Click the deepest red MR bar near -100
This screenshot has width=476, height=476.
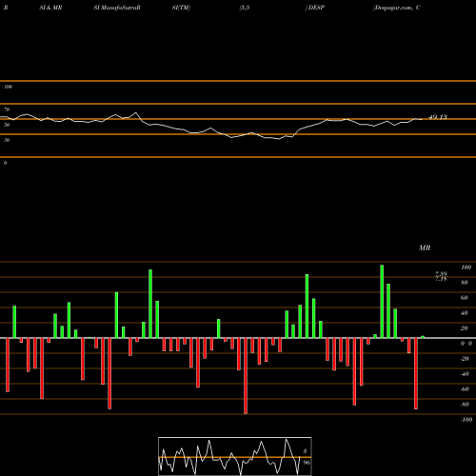tap(246, 376)
